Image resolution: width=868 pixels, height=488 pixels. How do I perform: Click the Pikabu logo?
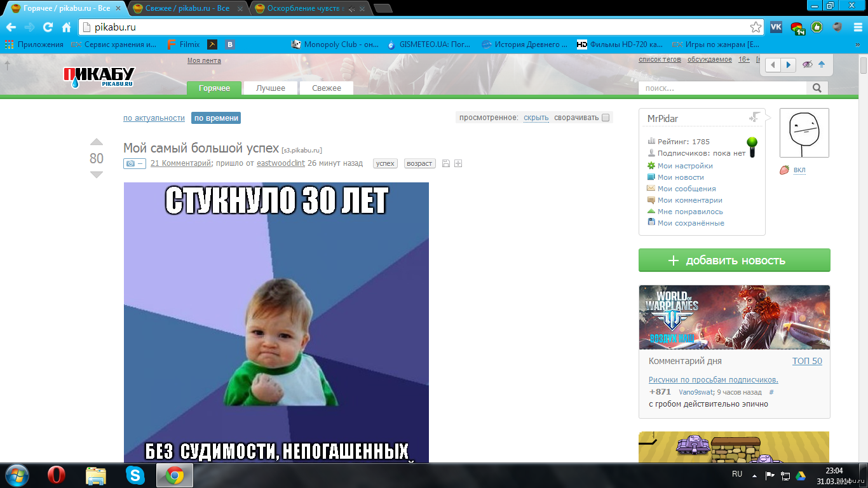tap(98, 76)
